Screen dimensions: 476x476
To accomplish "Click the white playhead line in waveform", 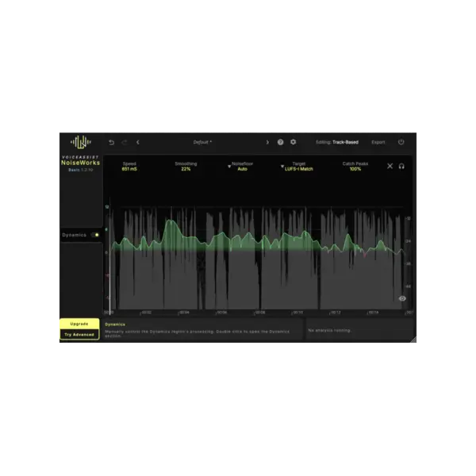I will [x=109, y=256].
